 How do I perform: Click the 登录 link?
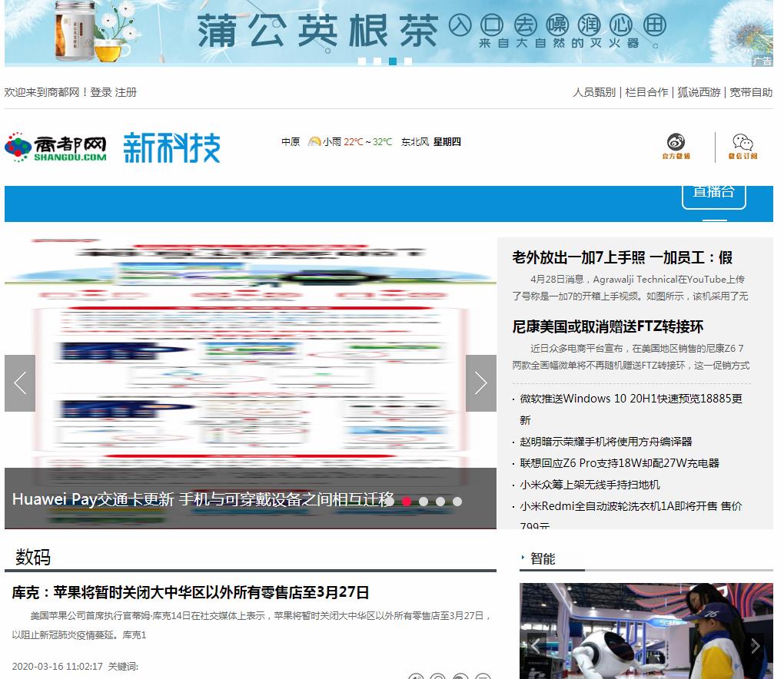(101, 92)
